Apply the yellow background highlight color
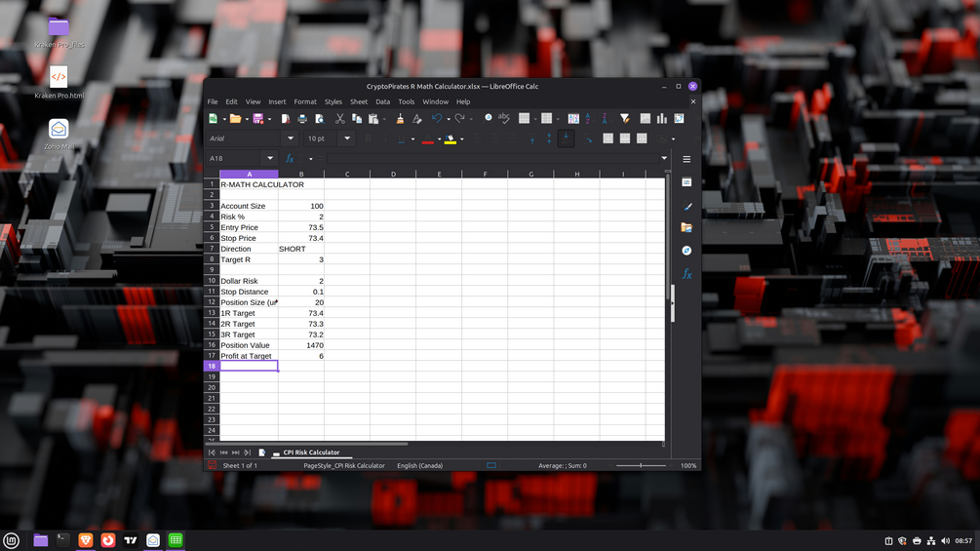Image resolution: width=980 pixels, height=551 pixels. point(450,138)
